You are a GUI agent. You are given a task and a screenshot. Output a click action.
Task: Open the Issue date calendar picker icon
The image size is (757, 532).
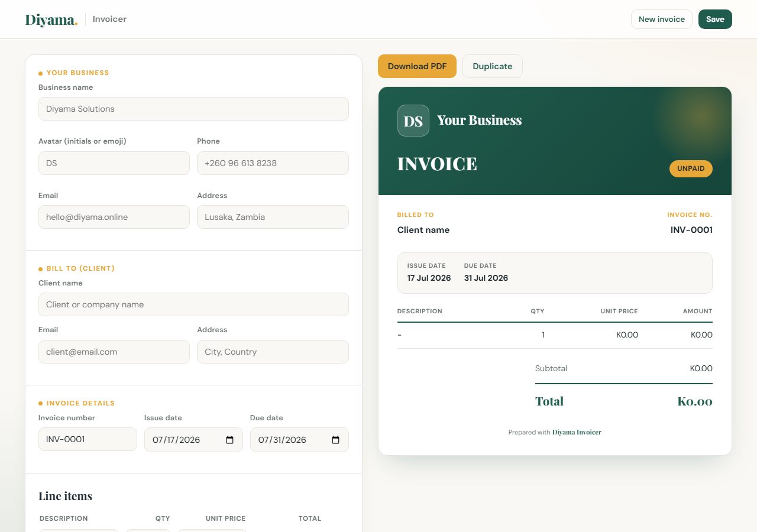pyautogui.click(x=230, y=440)
